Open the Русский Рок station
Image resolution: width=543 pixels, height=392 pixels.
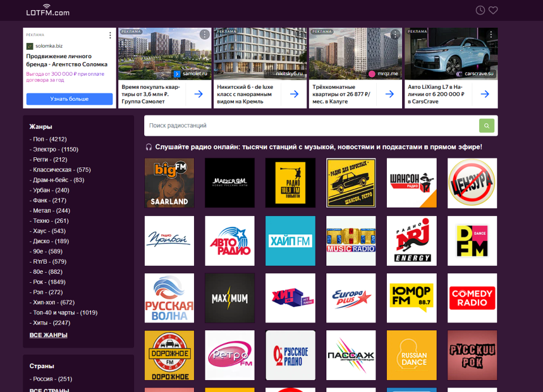pyautogui.click(x=472, y=355)
